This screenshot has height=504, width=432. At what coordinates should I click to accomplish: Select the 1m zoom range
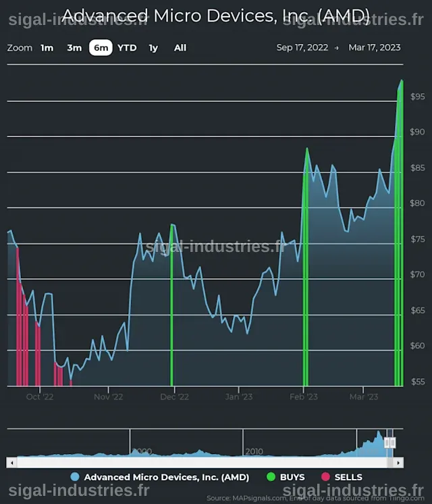pos(47,48)
